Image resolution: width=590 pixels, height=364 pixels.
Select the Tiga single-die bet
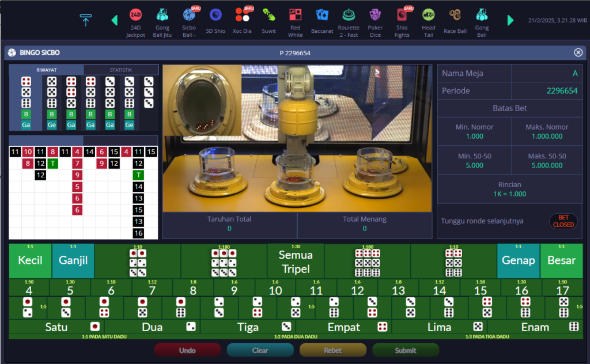point(248,327)
